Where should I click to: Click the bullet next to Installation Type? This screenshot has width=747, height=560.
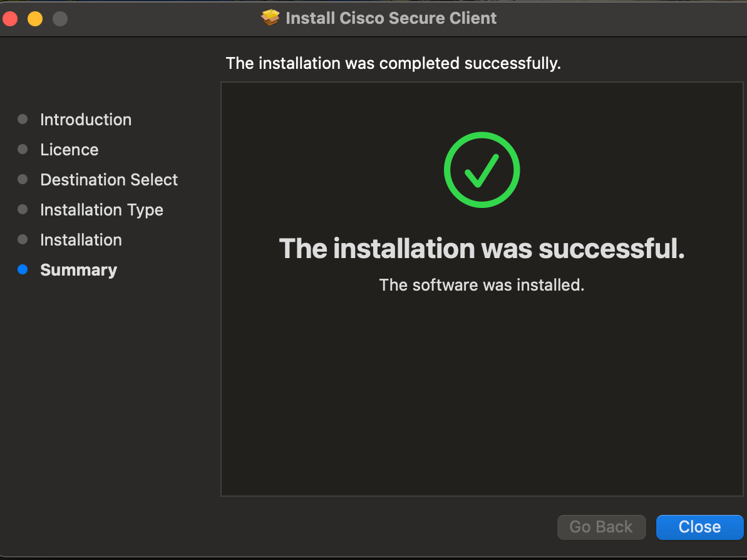[x=23, y=210]
